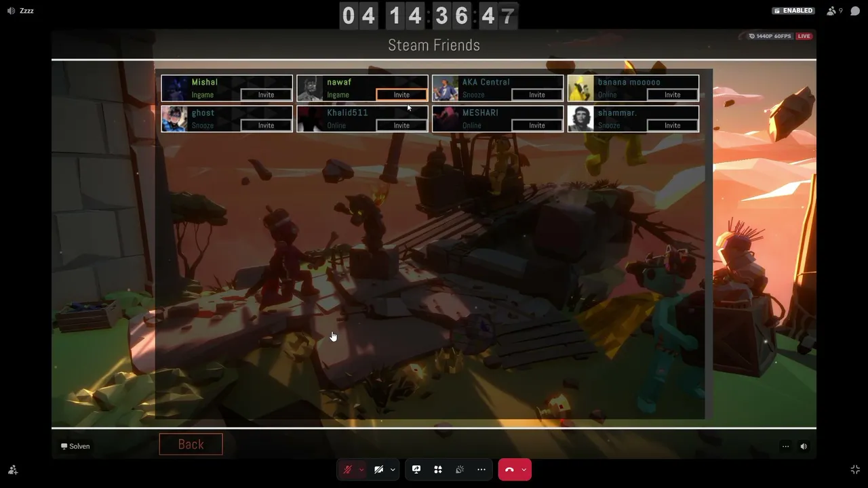Open camera options dropdown arrow
The width and height of the screenshot is (868, 488).
[393, 470]
